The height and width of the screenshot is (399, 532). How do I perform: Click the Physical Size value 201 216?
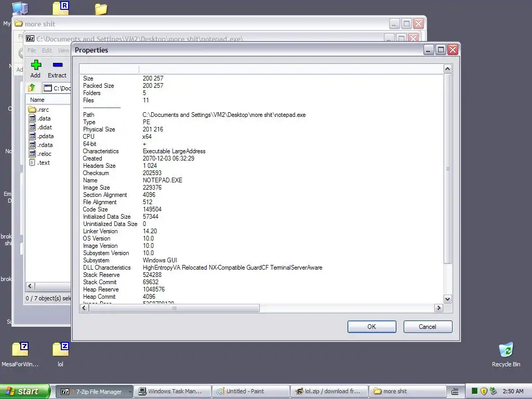(153, 129)
